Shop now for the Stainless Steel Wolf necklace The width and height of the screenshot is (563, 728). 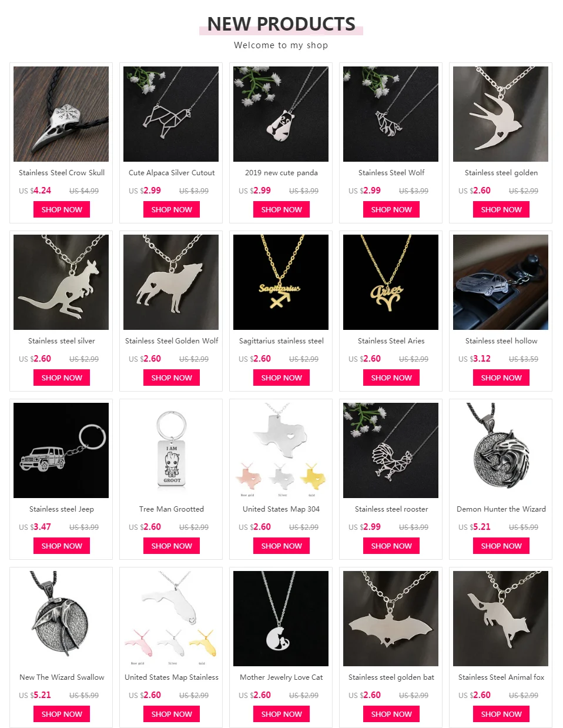[x=391, y=209]
